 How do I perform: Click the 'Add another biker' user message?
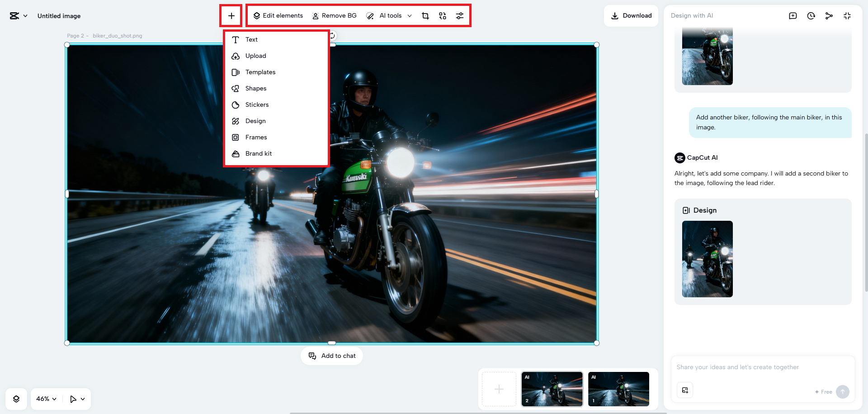pyautogui.click(x=770, y=123)
